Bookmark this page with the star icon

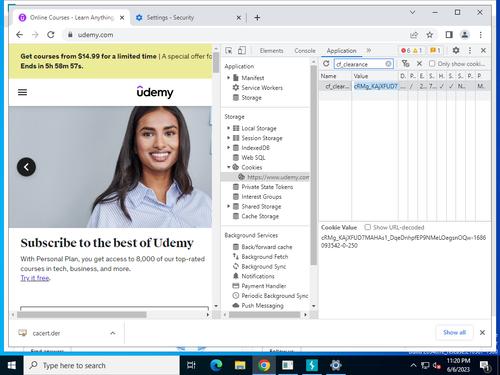(x=430, y=35)
